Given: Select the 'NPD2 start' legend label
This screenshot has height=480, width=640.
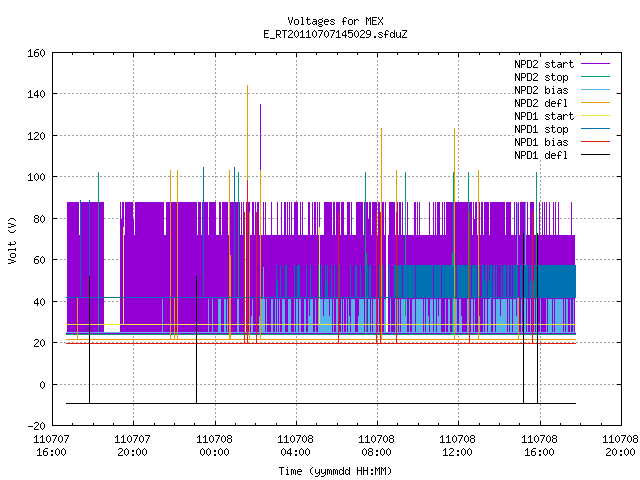Looking at the screenshot, I should point(544,64).
